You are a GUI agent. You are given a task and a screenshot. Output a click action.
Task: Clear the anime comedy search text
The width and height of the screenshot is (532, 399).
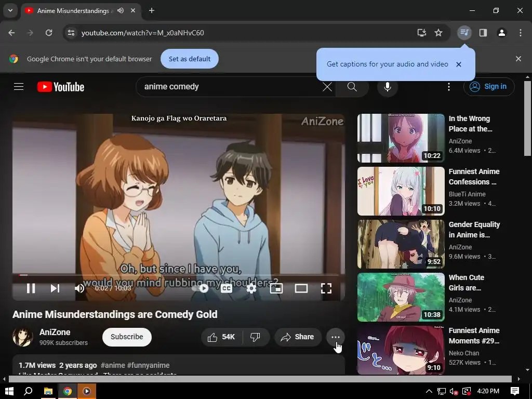pos(327,87)
